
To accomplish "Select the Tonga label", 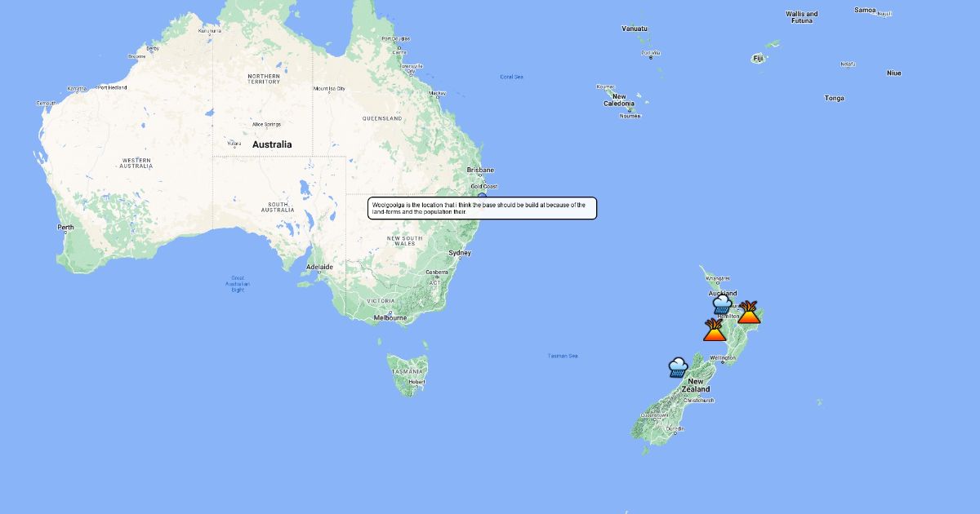I will (x=834, y=98).
